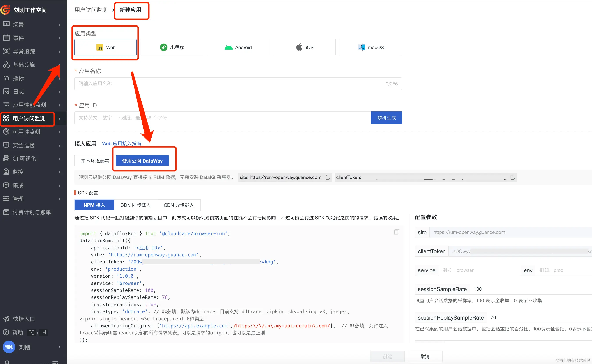Open 异常追踪 from the sidebar icon
The width and height of the screenshot is (592, 364).
tap(6, 51)
